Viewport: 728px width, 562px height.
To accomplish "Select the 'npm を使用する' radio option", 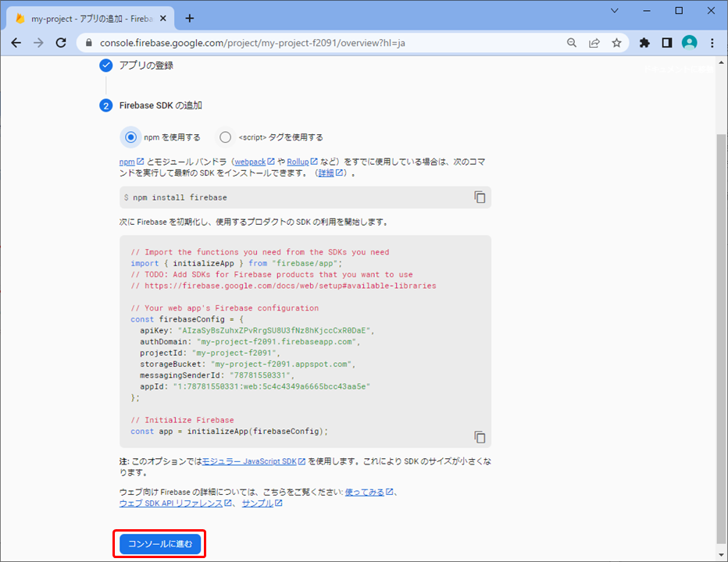I will coord(131,137).
